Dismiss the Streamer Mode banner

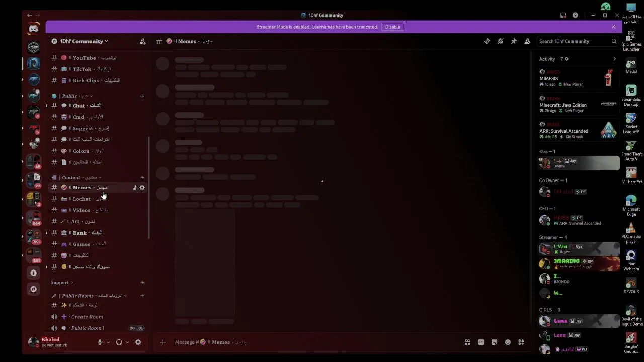(x=613, y=27)
